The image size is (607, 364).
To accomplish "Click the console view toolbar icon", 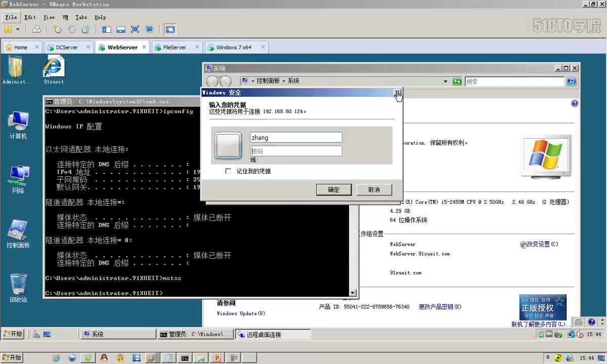I will (x=170, y=29).
